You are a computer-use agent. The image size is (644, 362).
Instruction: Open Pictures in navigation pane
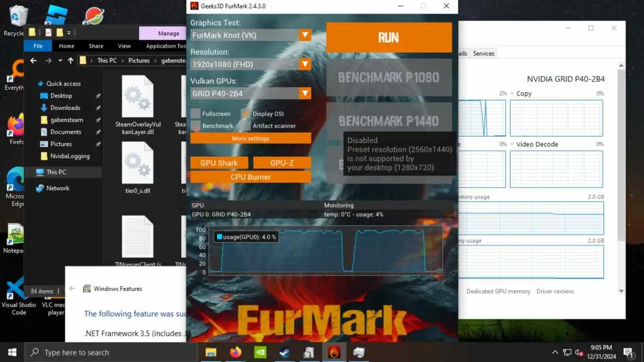(x=61, y=144)
